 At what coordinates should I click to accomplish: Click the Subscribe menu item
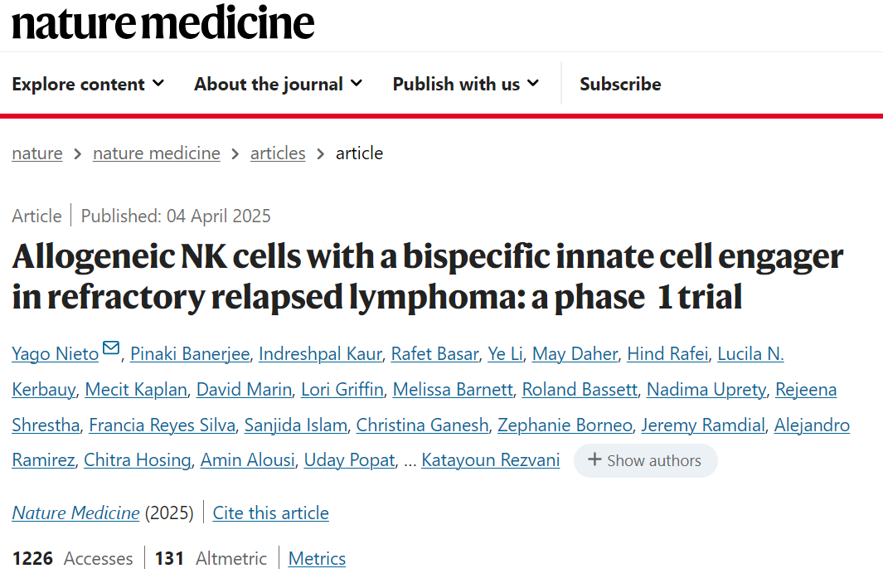click(x=620, y=84)
